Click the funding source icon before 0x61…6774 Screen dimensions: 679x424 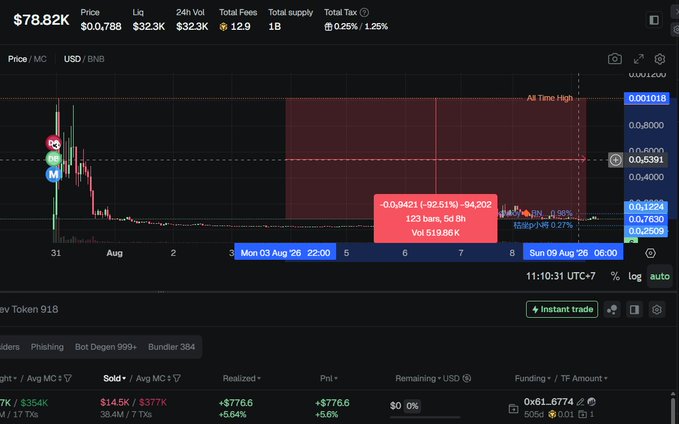point(514,408)
